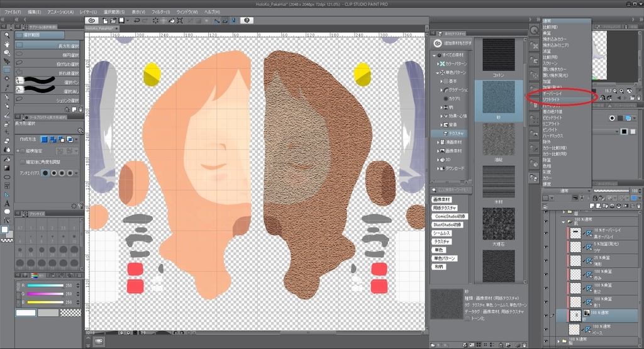Expand the 髪 layer folder at bottom
The width and height of the screenshot is (644, 349).
click(x=558, y=341)
